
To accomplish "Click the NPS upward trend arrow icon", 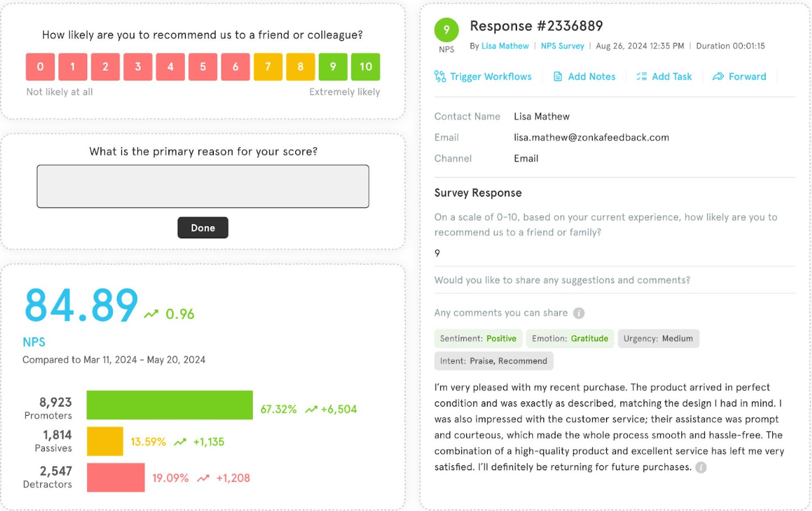I will pos(151,314).
